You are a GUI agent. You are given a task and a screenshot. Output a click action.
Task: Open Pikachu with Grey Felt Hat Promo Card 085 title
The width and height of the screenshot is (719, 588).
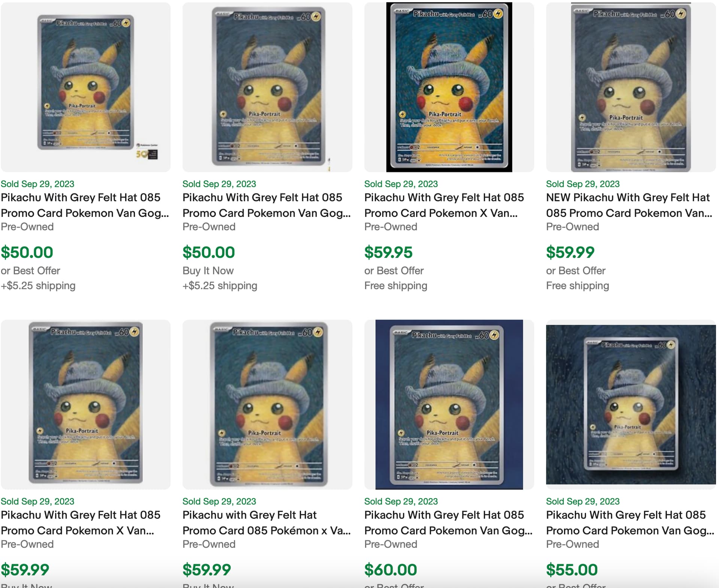coord(267,522)
